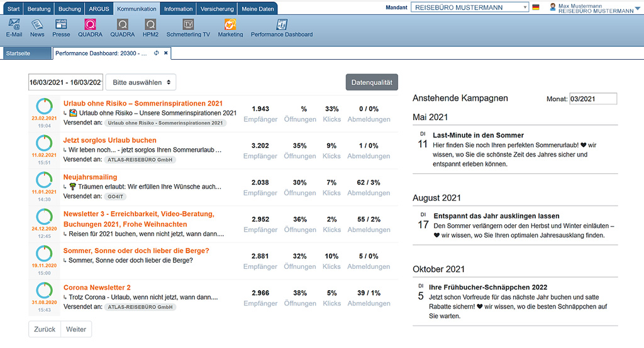Open Urlaub ohne Risiko – Sommerinspirationen 2021 campaign
This screenshot has width=644, height=348.
(x=143, y=104)
